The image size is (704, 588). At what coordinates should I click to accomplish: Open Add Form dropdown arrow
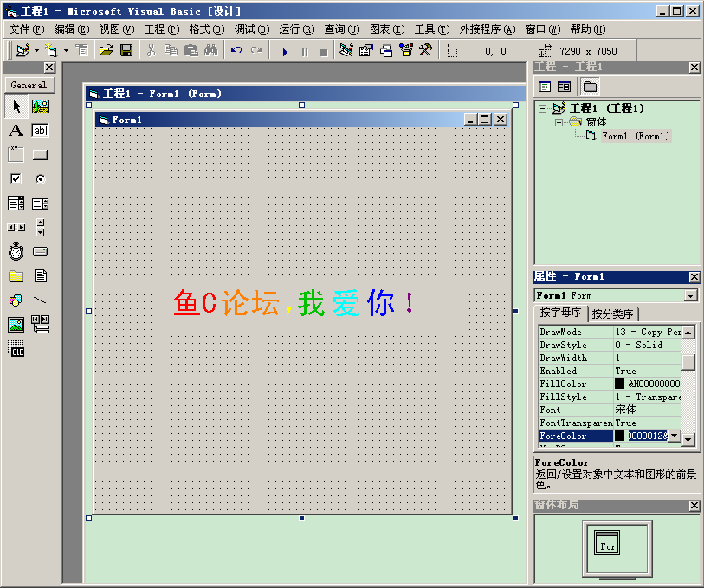tap(66, 50)
